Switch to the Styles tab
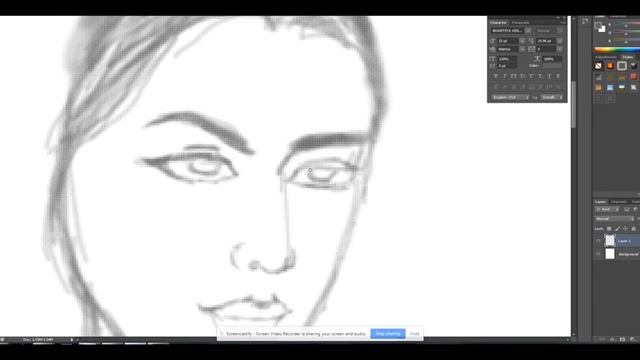 pyautogui.click(x=628, y=57)
